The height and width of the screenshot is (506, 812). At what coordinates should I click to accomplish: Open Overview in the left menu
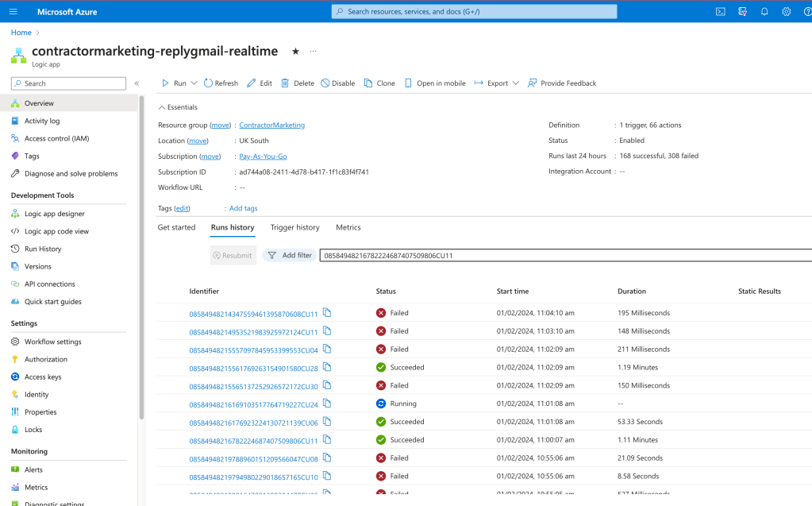[69, 103]
